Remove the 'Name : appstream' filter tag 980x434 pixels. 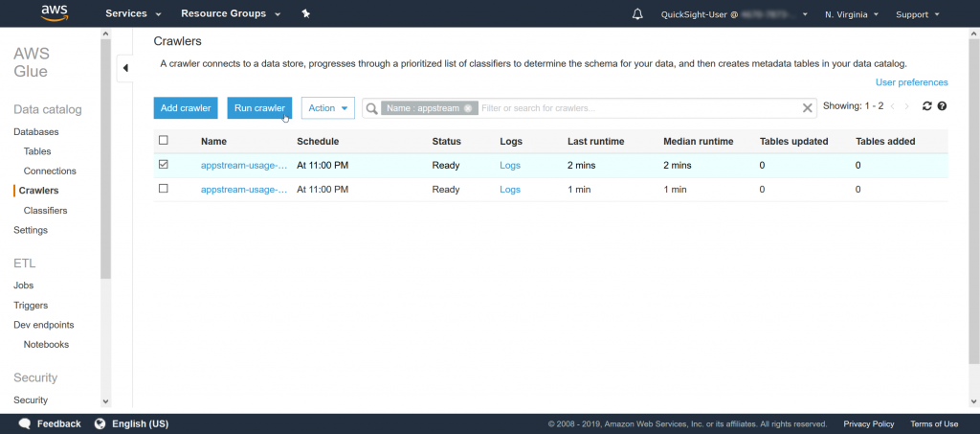coord(467,108)
